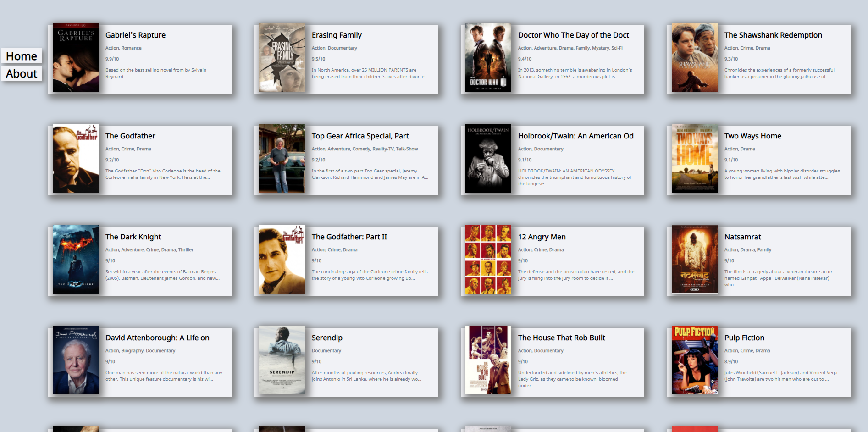The height and width of the screenshot is (432, 868).
Task: Open the Two Ways Home title
Action: 752,136
